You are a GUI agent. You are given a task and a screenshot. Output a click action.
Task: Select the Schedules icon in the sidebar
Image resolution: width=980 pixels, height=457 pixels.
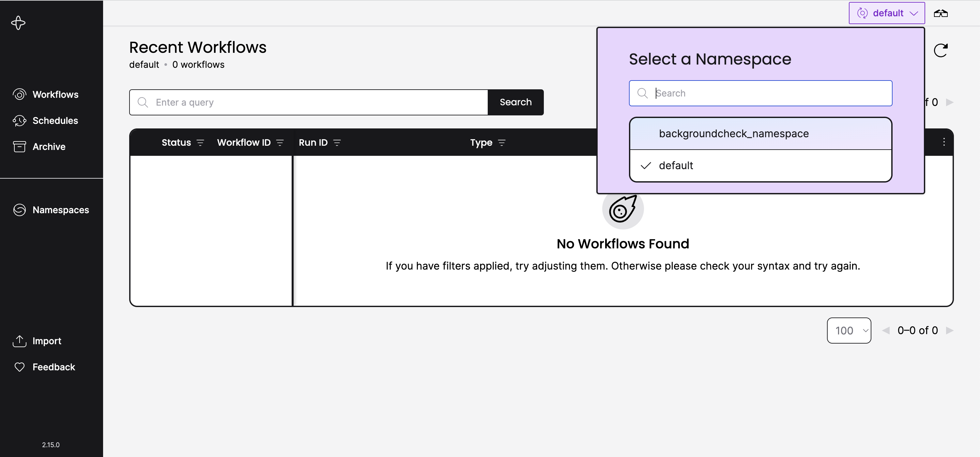pyautogui.click(x=19, y=121)
